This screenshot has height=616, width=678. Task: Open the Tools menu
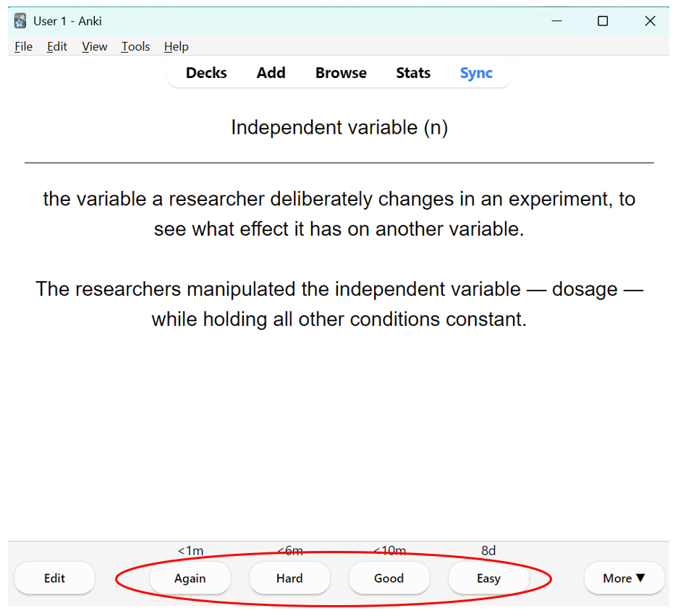tap(135, 47)
